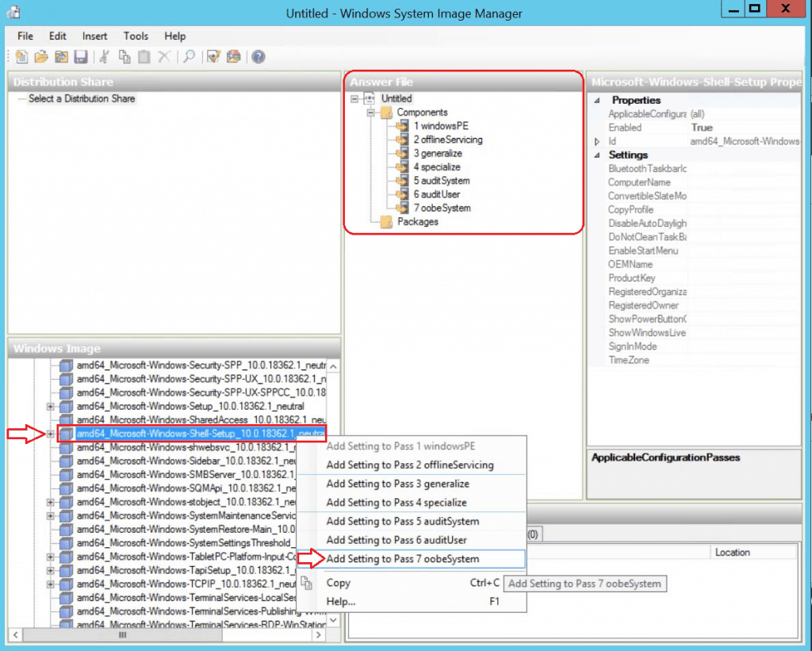The width and height of the screenshot is (812, 651).
Task: Click the Copy toolbar icon
Action: pos(124,56)
